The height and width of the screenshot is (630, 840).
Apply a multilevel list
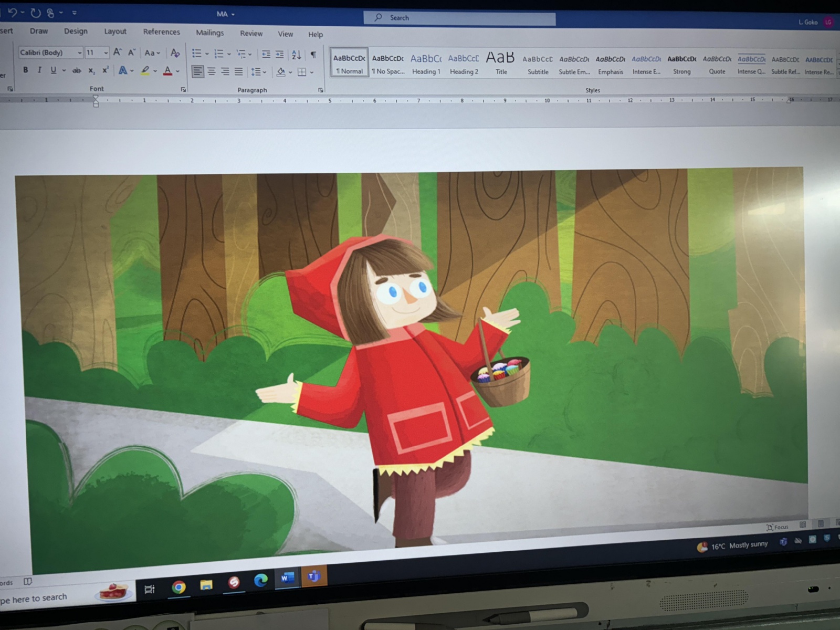click(x=241, y=54)
